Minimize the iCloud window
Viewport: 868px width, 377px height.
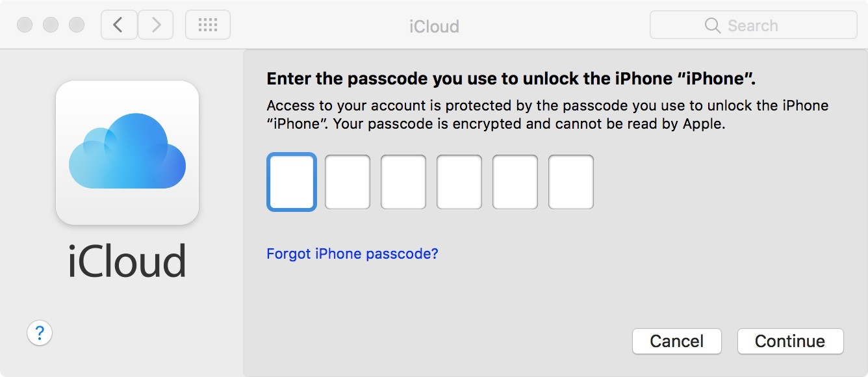51,25
